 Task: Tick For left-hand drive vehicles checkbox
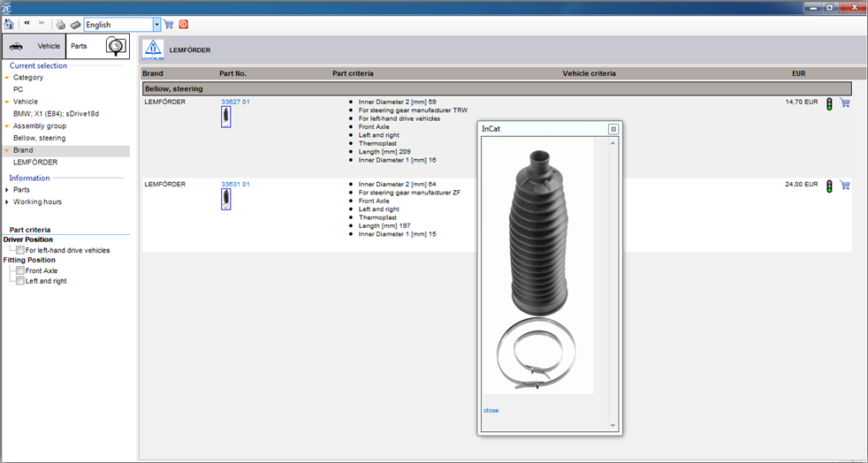tap(20, 250)
